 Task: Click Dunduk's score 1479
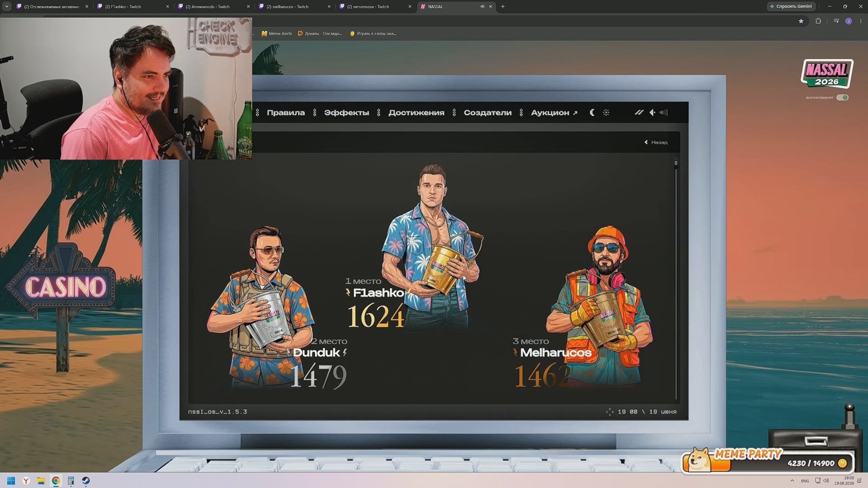tap(318, 376)
